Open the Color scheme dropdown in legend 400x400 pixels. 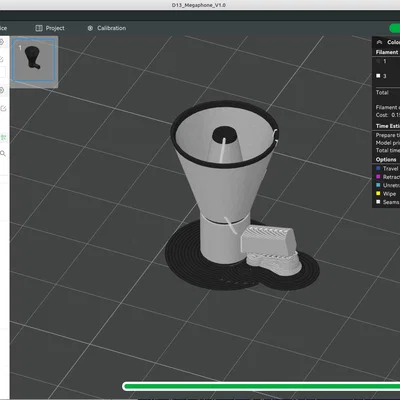(393, 42)
